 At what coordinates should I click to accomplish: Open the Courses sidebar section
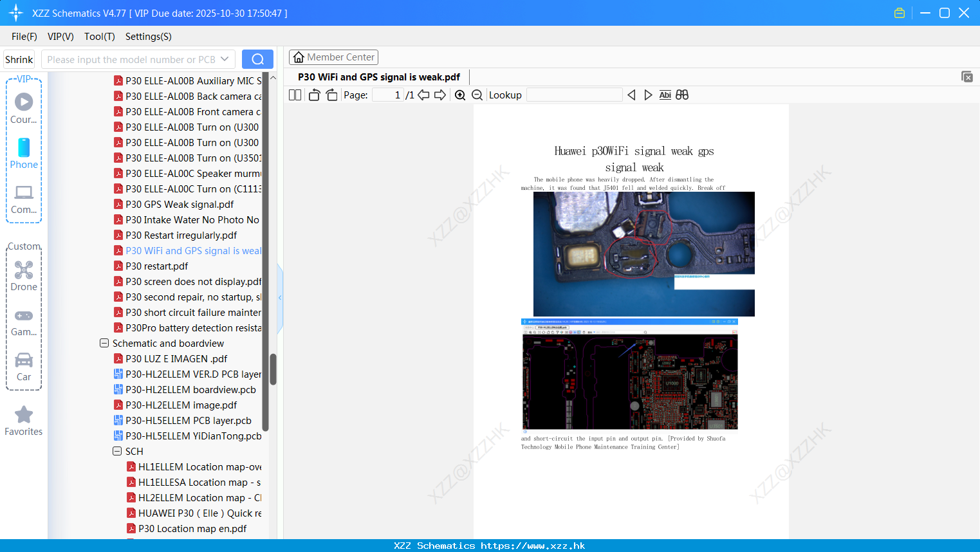(24, 108)
